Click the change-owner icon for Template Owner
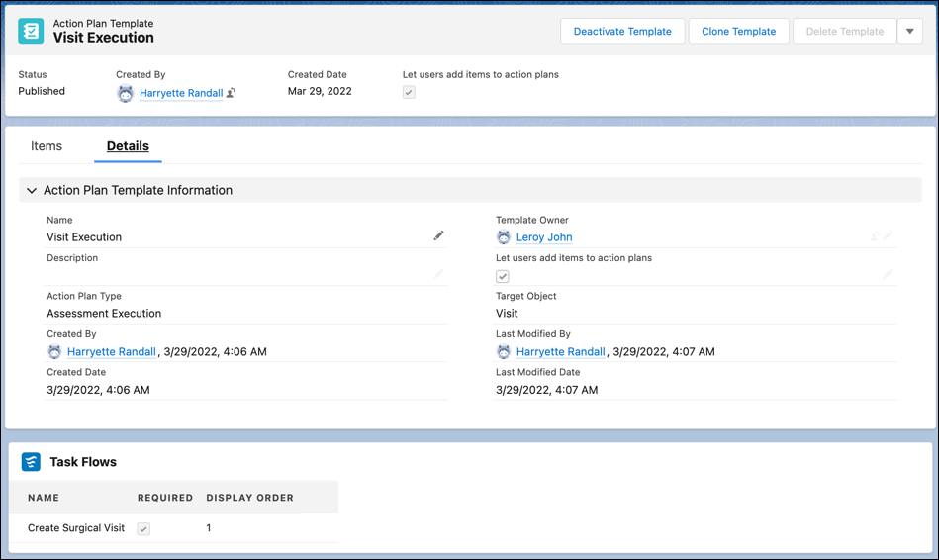This screenshot has height=560, width=939. pyautogui.click(x=875, y=236)
